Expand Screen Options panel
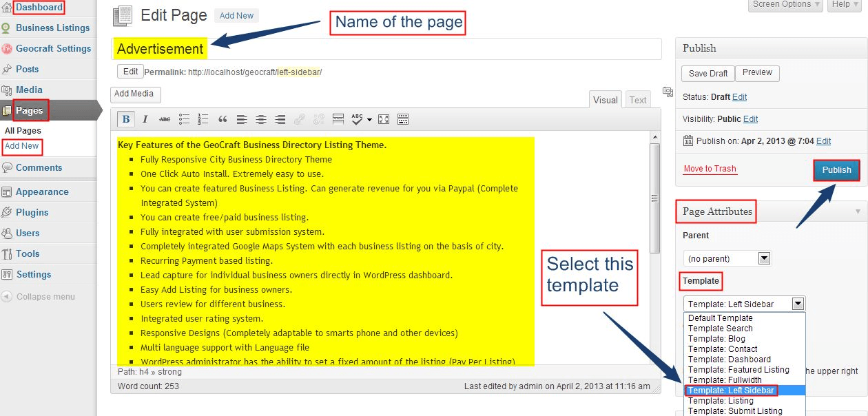This screenshot has width=868, height=416. pos(785,5)
